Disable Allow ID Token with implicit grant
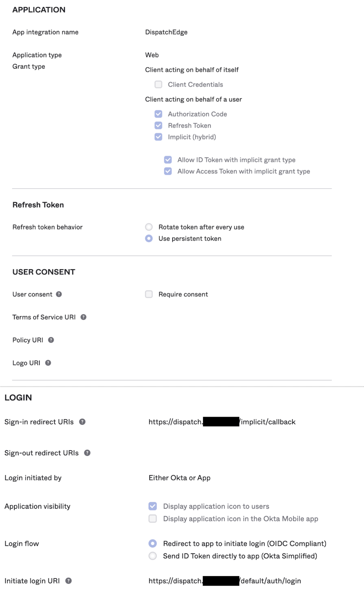The image size is (364, 589). pyautogui.click(x=168, y=160)
